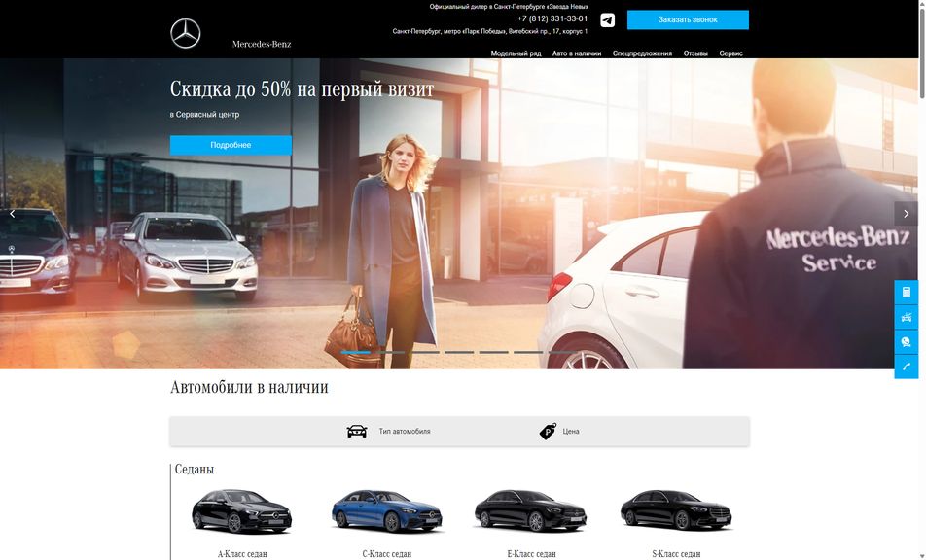Image resolution: width=926 pixels, height=560 pixels.
Task: Jump to the fourth slide indicator
Action: coord(459,352)
